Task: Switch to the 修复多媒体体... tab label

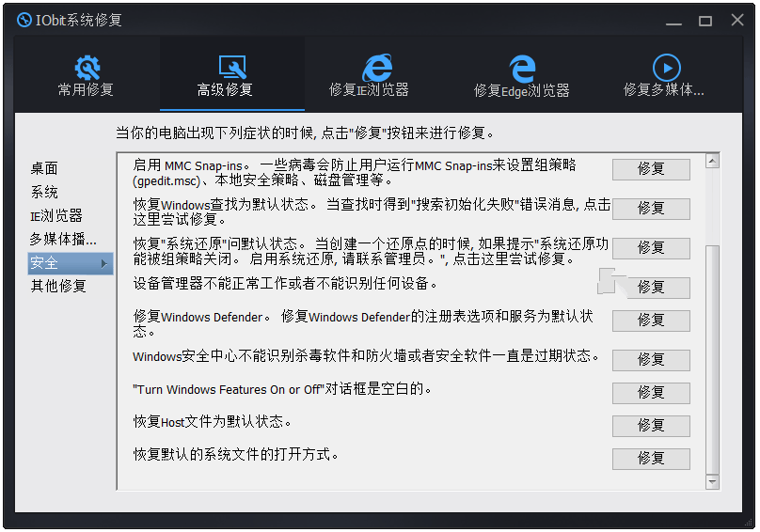Action: tap(663, 89)
